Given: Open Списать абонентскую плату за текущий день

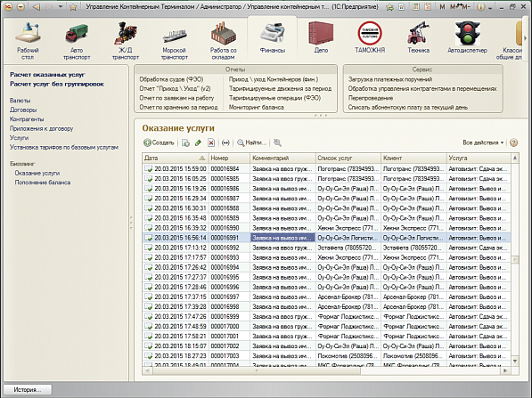Looking at the screenshot, I should (408, 107).
